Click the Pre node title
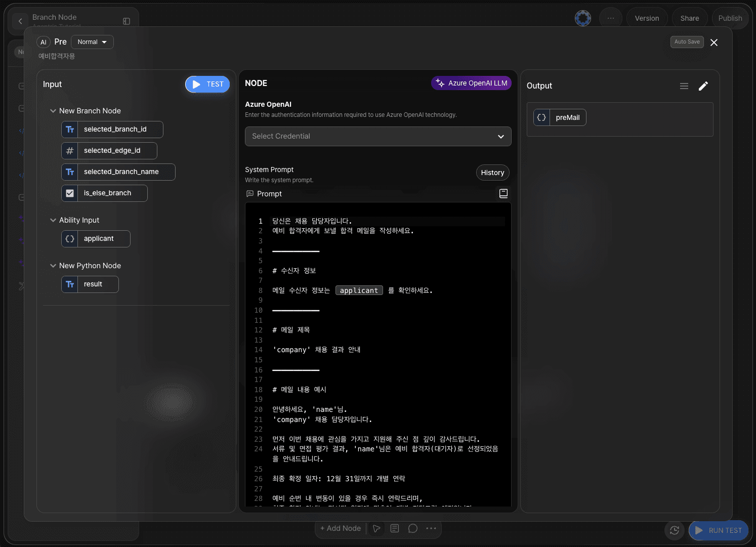756x547 pixels. coord(60,42)
